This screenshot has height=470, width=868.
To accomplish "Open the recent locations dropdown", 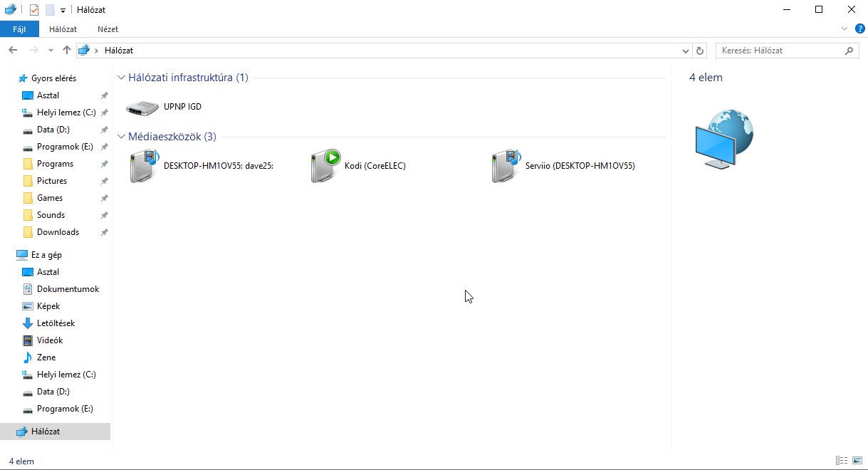I will (51, 51).
